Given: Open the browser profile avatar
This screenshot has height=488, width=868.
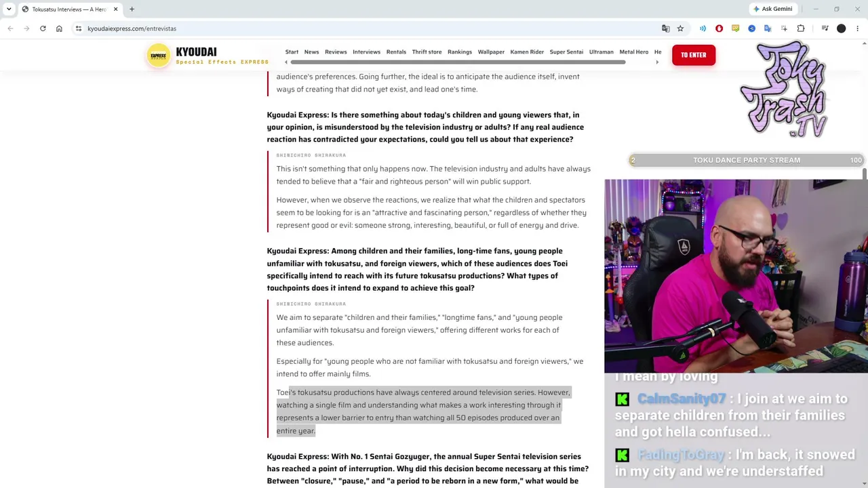Looking at the screenshot, I should coord(842,28).
